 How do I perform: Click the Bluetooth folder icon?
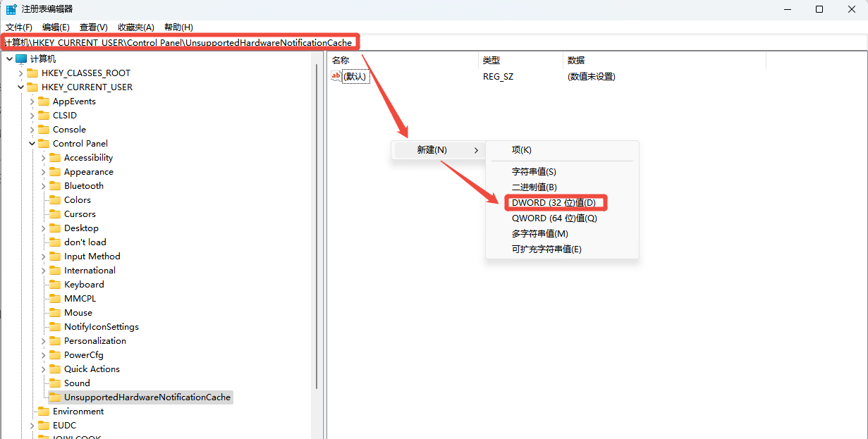[x=55, y=186]
